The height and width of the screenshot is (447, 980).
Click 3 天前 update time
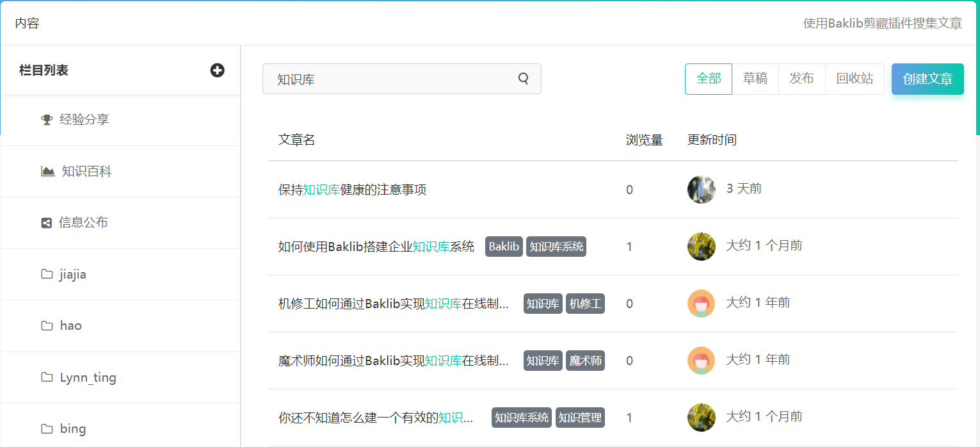pos(744,188)
